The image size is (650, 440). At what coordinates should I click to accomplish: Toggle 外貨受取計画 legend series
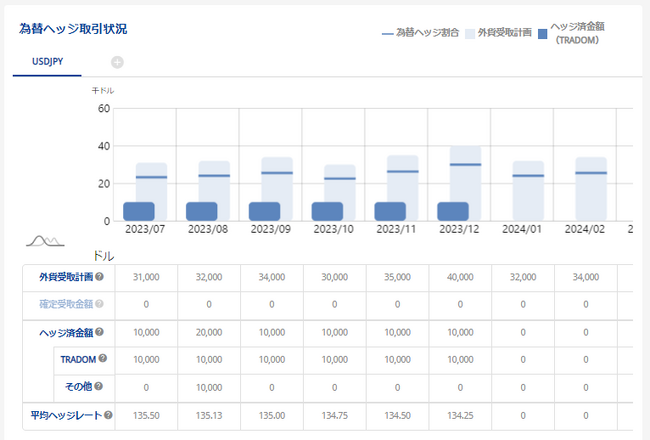click(x=503, y=32)
